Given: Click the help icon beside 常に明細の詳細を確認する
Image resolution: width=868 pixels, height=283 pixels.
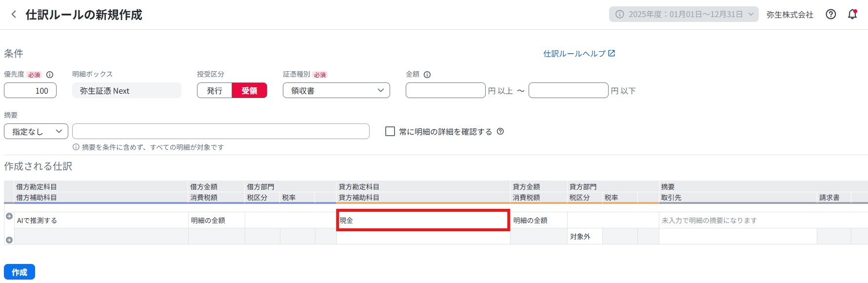Looking at the screenshot, I should pyautogui.click(x=500, y=131).
